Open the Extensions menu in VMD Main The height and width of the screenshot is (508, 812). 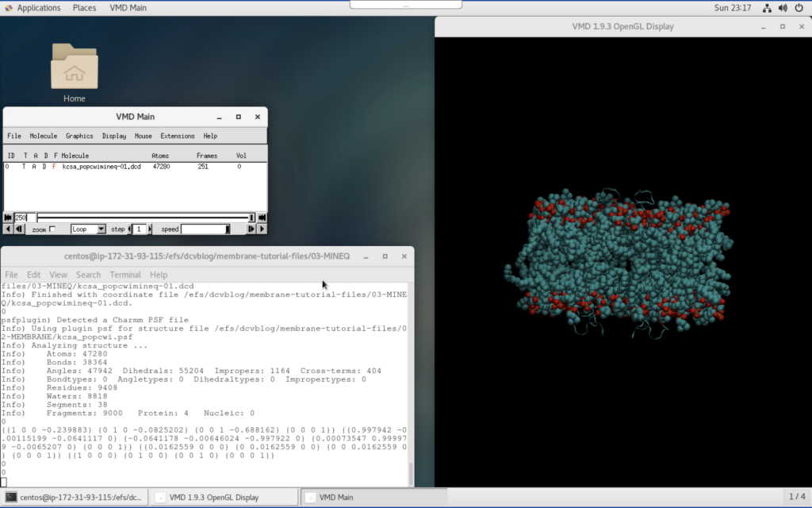tap(177, 136)
